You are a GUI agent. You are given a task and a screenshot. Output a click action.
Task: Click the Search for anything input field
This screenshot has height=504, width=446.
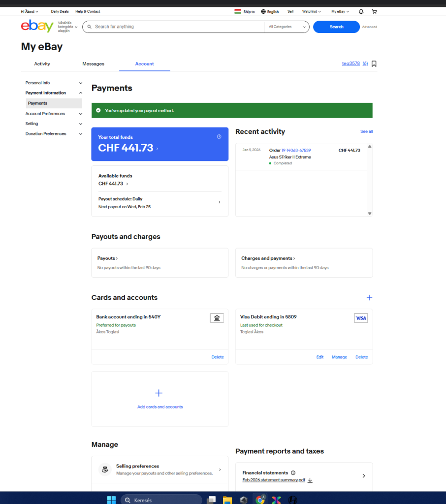(x=177, y=27)
